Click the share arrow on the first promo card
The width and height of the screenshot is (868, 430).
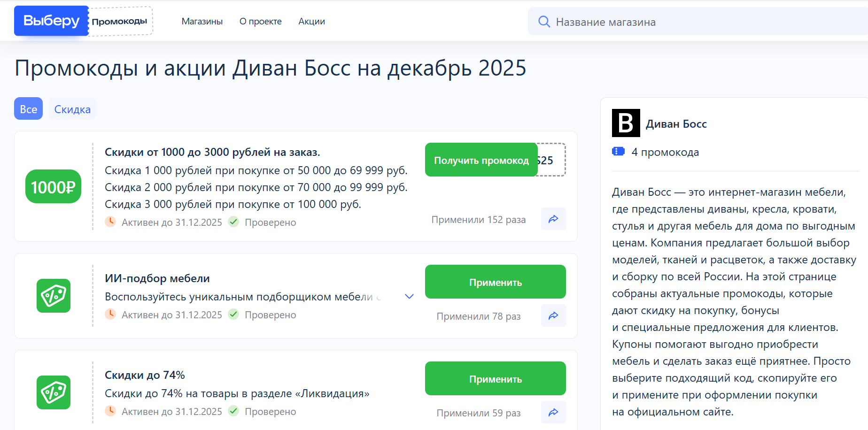click(x=553, y=219)
